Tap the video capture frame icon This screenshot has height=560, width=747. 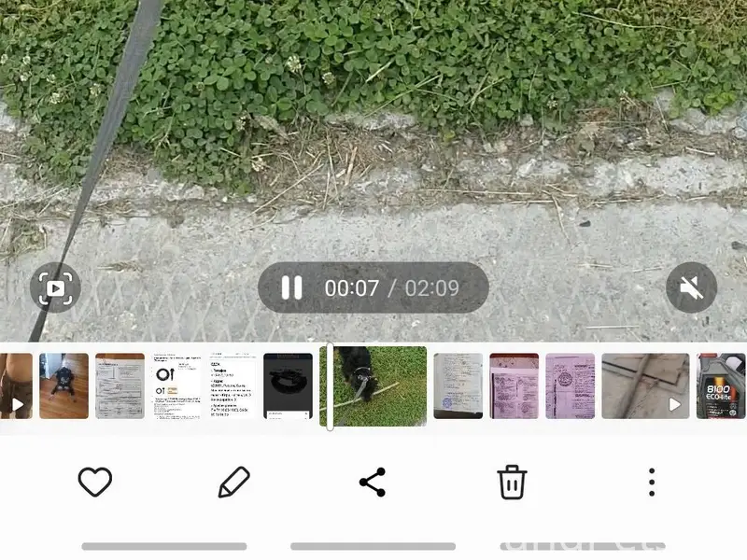55,287
